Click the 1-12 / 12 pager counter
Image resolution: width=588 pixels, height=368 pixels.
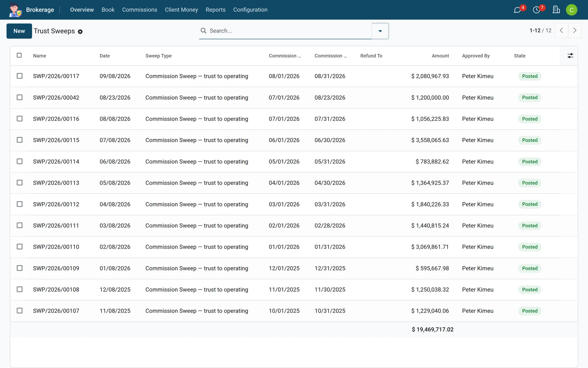(540, 30)
